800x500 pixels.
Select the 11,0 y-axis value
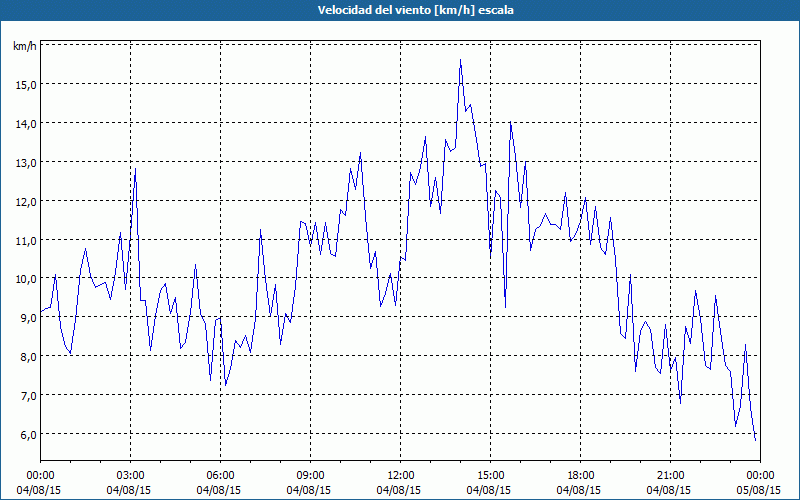pos(26,240)
